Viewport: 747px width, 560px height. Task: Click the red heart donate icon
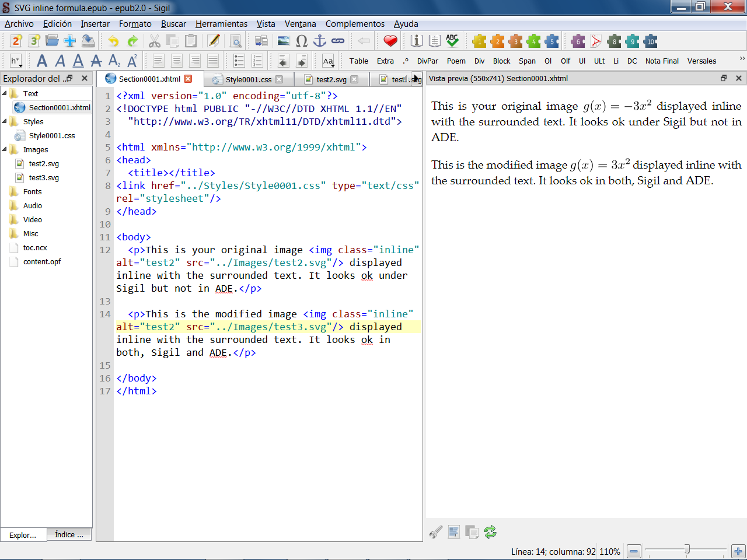click(x=390, y=41)
